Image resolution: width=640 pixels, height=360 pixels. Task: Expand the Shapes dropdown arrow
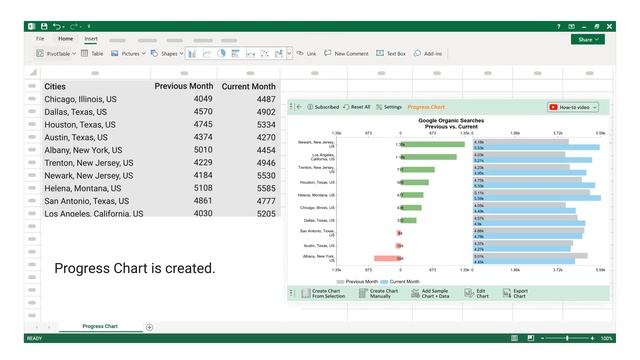click(x=181, y=53)
